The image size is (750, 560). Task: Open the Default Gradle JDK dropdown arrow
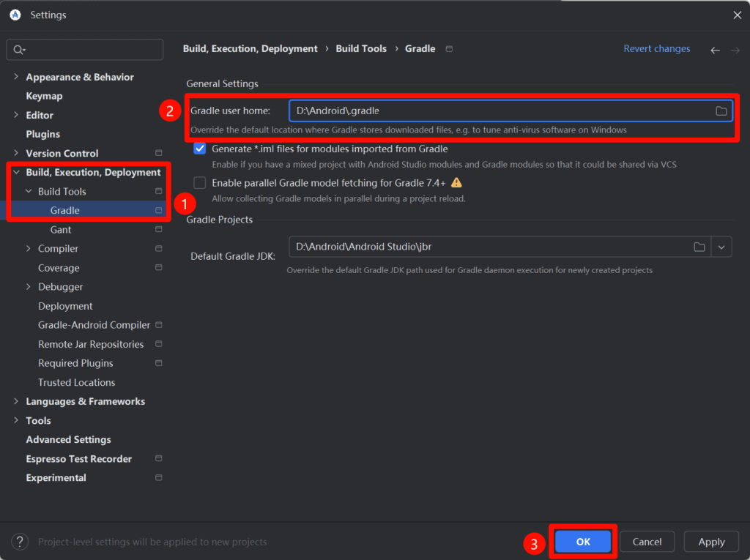coord(721,247)
